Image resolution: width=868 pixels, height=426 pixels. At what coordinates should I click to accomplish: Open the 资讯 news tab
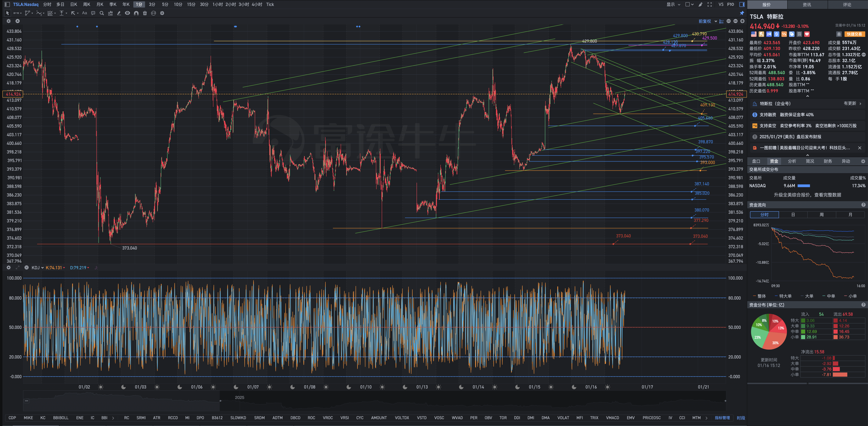[x=807, y=5]
